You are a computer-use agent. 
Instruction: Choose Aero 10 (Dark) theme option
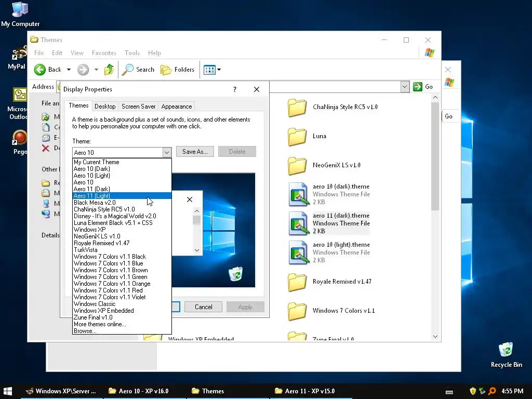pos(122,169)
